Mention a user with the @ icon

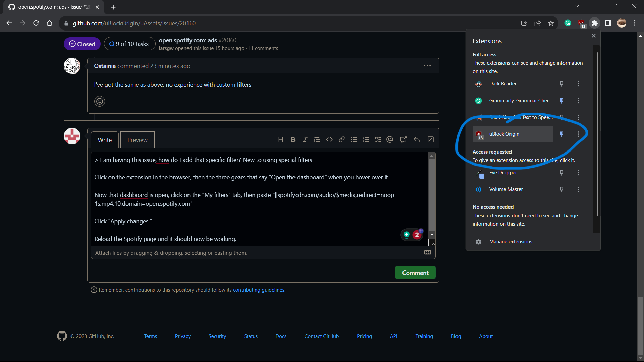389,139
